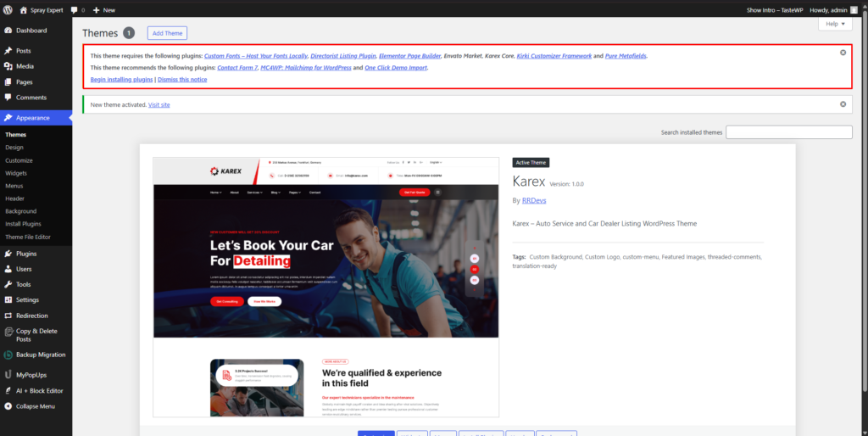Image resolution: width=868 pixels, height=436 pixels.
Task: Dismiss the required plugins notice
Action: [843, 53]
